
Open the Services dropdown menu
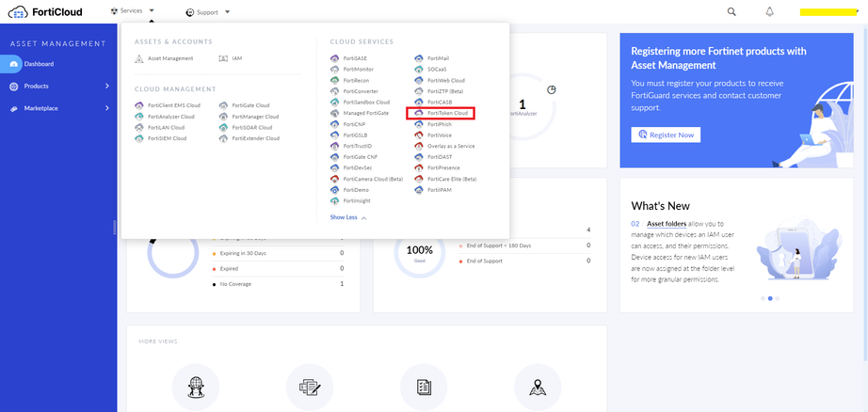point(132,11)
